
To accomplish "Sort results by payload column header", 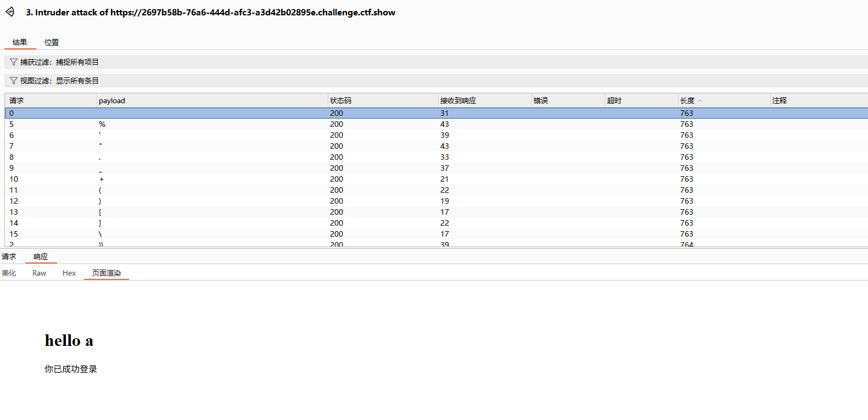I will click(x=112, y=100).
